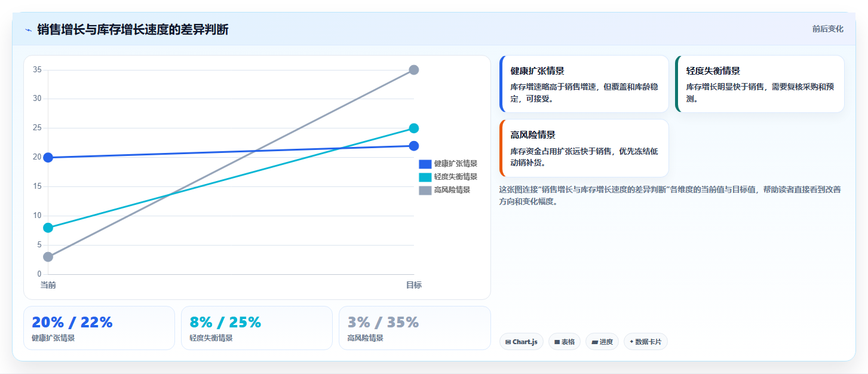The image size is (868, 374).
Task: Click the lightning icon beside the title
Action: [28, 30]
